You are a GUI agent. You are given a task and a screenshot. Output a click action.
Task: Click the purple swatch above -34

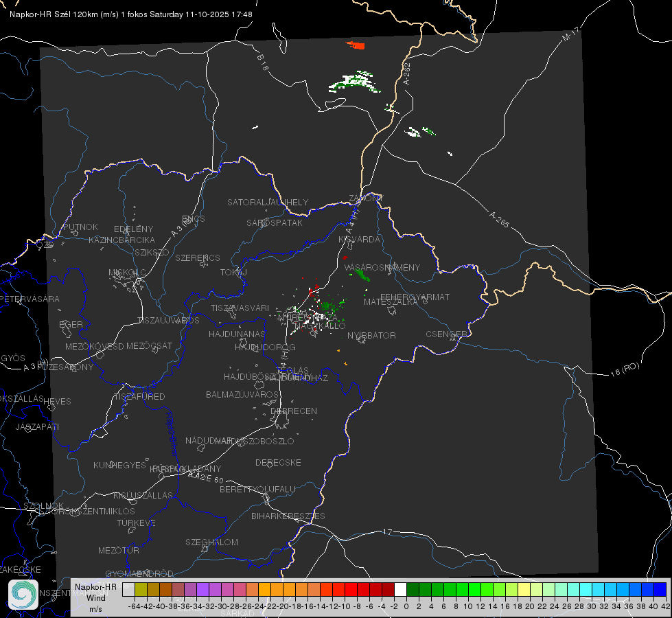point(202,590)
